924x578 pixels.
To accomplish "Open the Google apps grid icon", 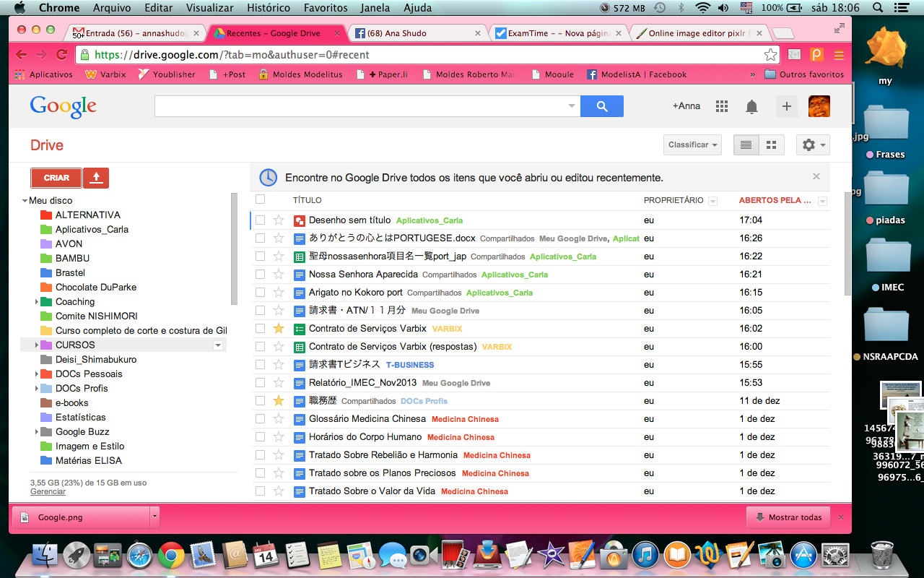I will [x=721, y=106].
